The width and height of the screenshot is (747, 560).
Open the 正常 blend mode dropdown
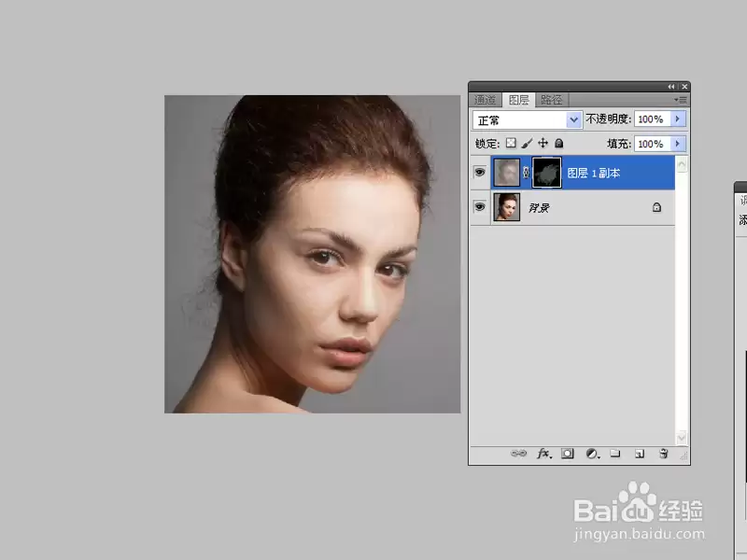tap(528, 120)
